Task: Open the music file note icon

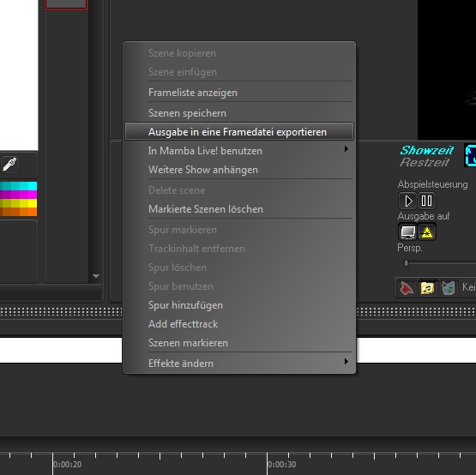Action: [x=427, y=288]
